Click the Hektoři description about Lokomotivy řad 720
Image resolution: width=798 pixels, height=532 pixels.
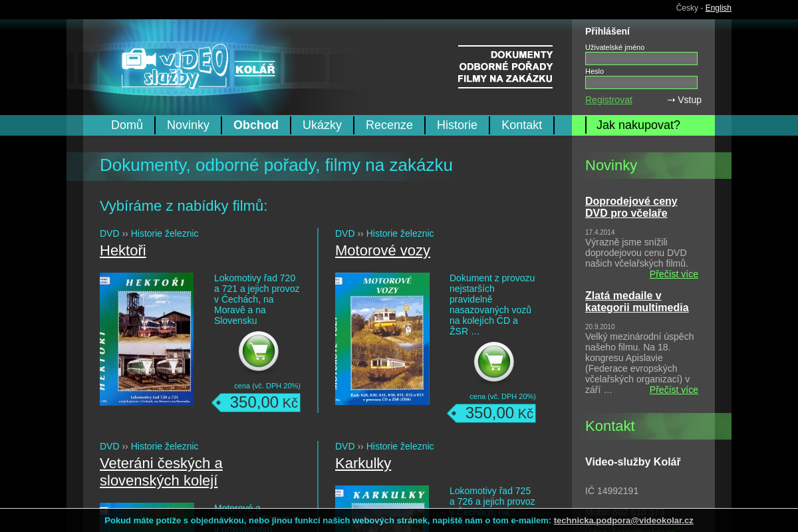click(257, 299)
